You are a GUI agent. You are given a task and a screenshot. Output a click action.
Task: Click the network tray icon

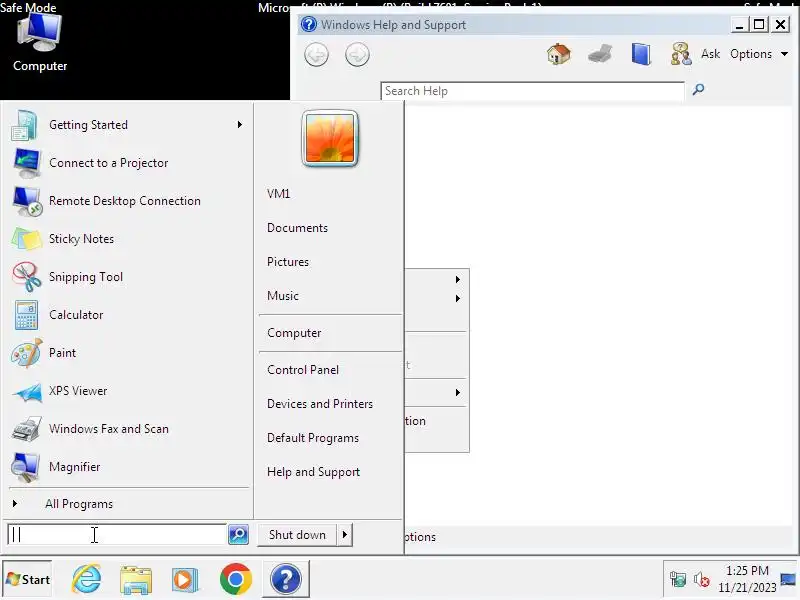pos(678,579)
